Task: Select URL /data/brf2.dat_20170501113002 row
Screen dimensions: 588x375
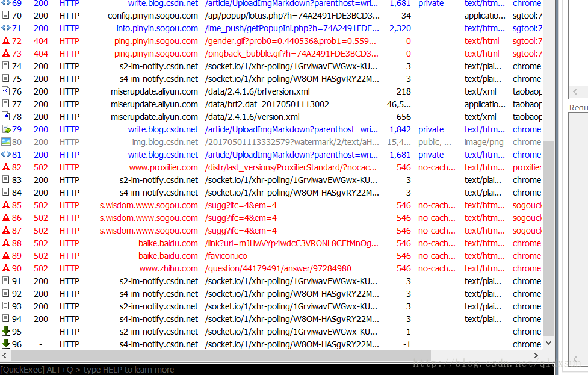Action: 267,104
